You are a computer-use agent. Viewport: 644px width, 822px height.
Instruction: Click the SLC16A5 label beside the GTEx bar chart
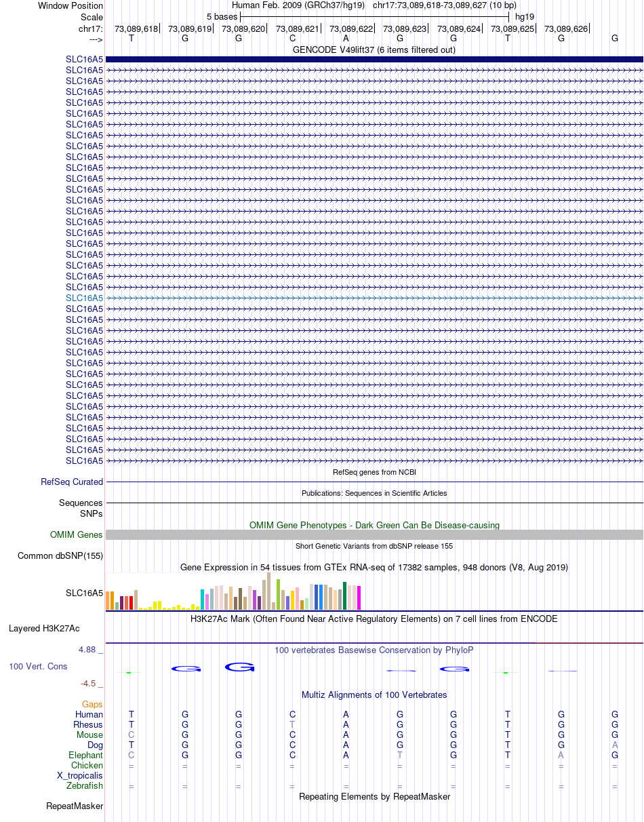tap(84, 593)
